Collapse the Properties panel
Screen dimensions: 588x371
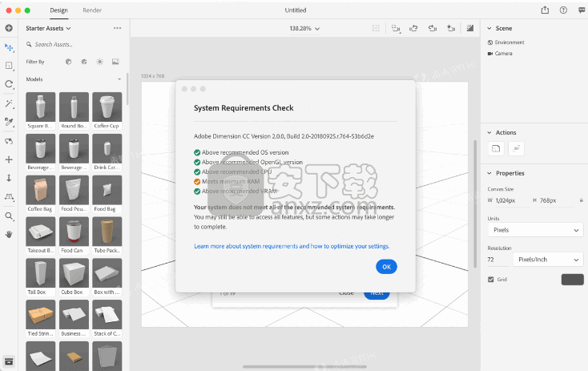click(x=489, y=173)
